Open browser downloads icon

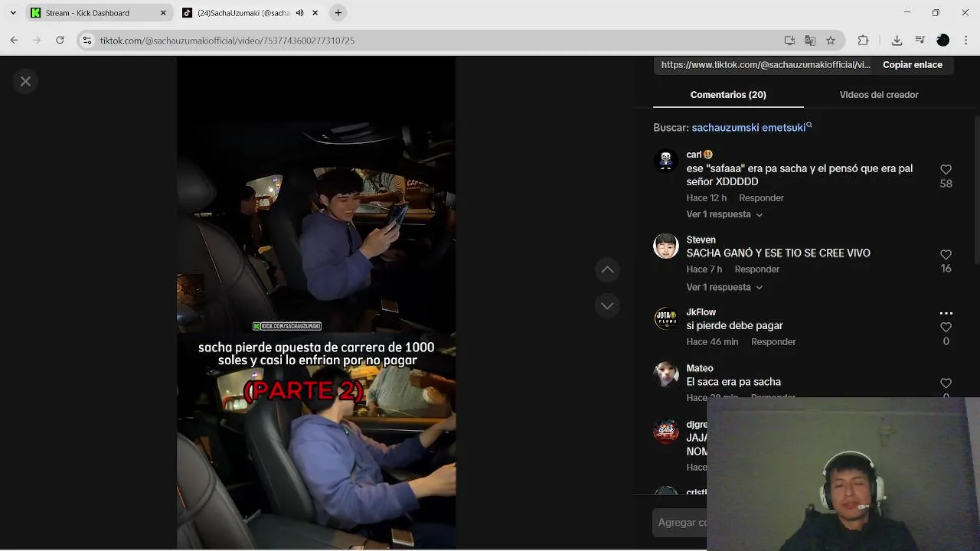897,41
